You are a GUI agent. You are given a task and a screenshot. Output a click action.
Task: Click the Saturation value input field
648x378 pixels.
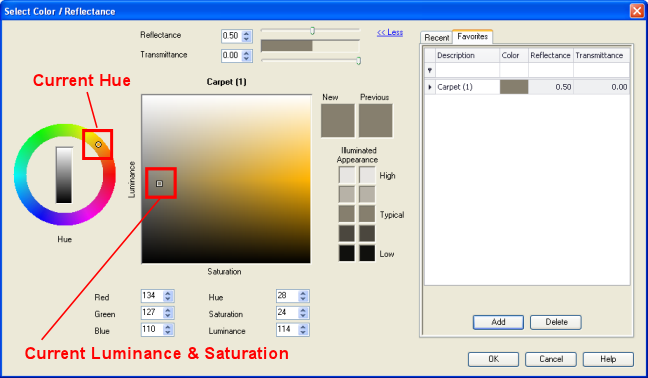[288, 313]
